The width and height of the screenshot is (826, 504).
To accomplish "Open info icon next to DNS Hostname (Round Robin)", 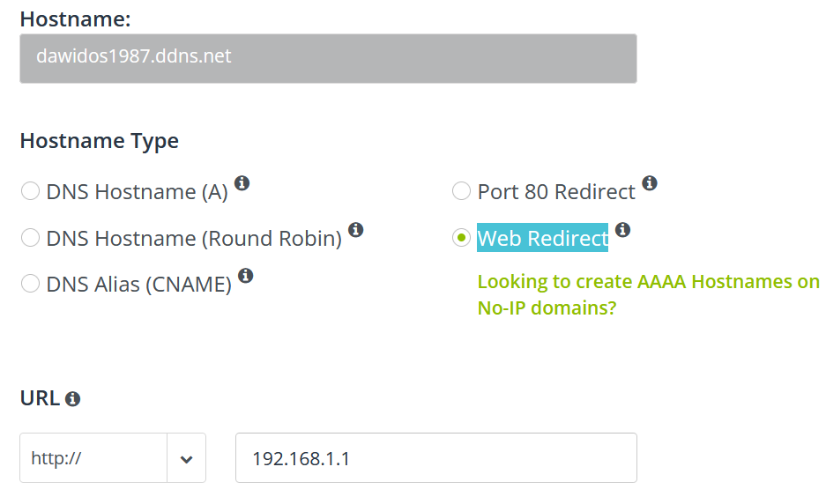I will [x=356, y=230].
